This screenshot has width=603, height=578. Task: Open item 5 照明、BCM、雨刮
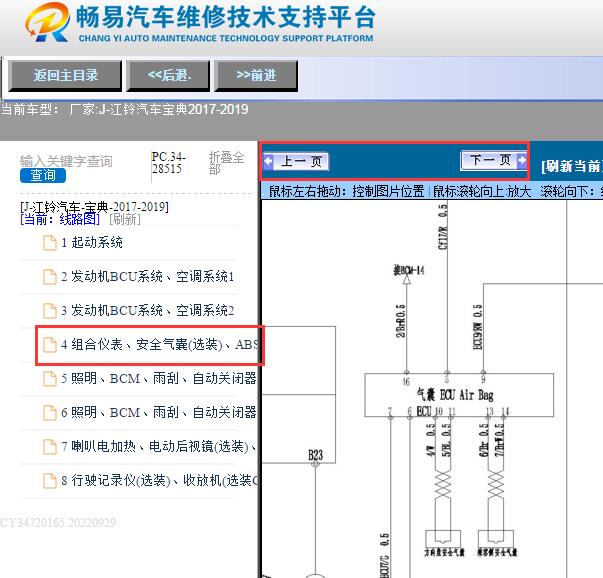point(159,378)
